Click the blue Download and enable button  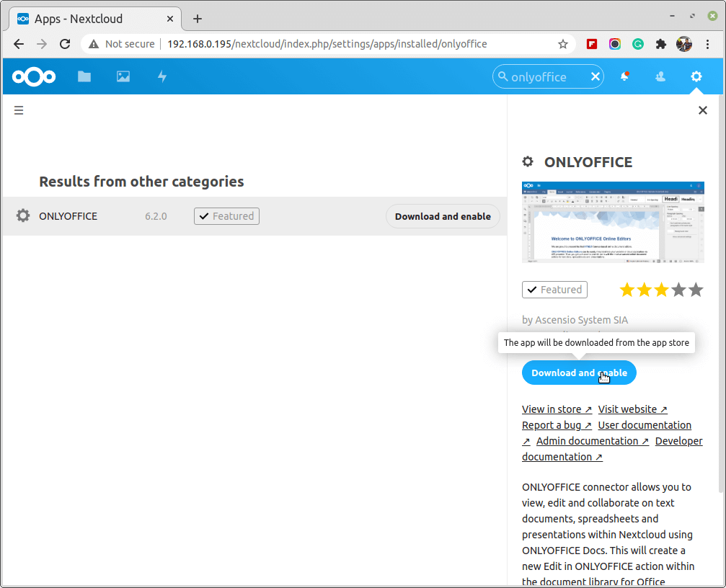pyautogui.click(x=579, y=373)
